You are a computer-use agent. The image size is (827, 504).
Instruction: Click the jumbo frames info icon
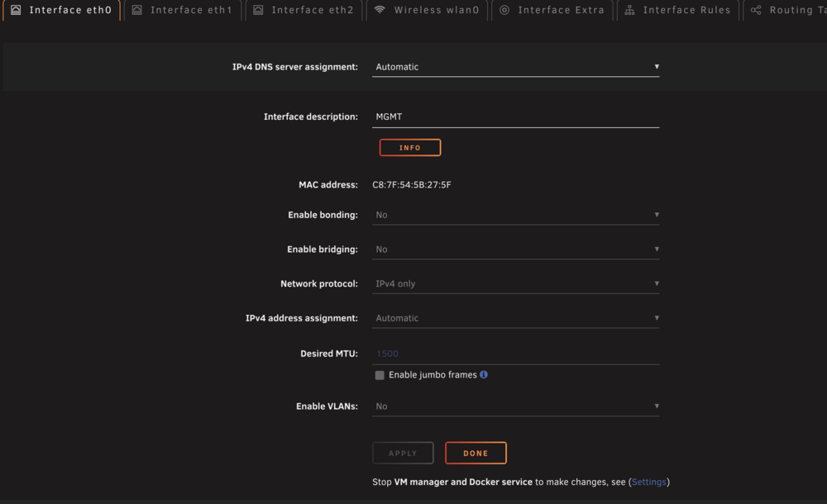click(484, 374)
